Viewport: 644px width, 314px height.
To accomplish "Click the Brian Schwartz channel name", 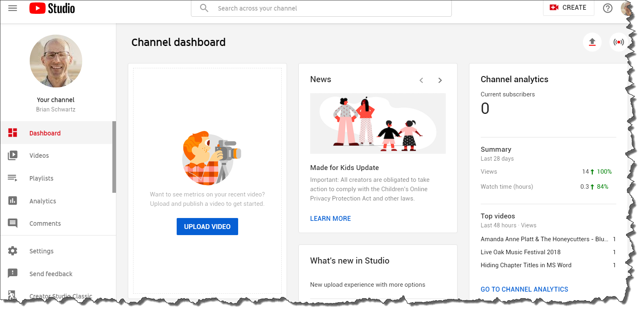I will coord(56,109).
